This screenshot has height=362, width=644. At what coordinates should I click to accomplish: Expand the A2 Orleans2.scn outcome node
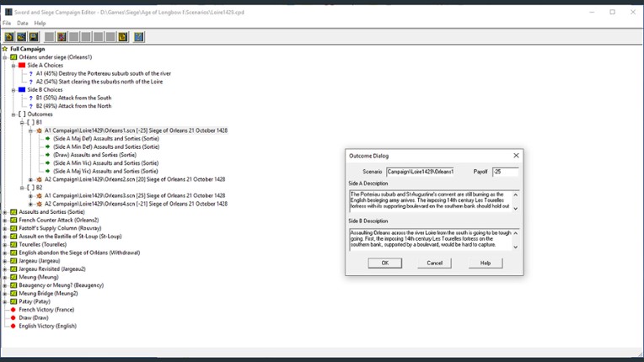30,179
